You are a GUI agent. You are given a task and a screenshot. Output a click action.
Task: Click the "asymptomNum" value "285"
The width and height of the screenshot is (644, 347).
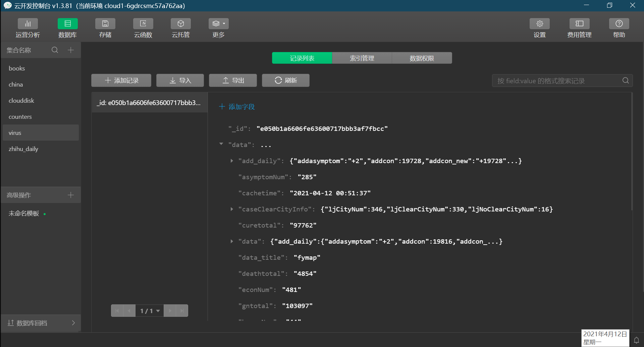click(307, 177)
